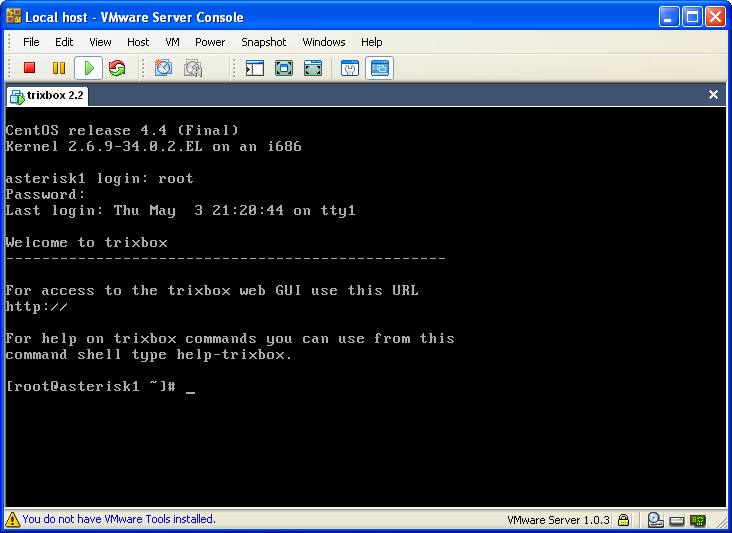Minimize the VMware Server Console window
This screenshot has height=533, width=732.
pos(669,17)
